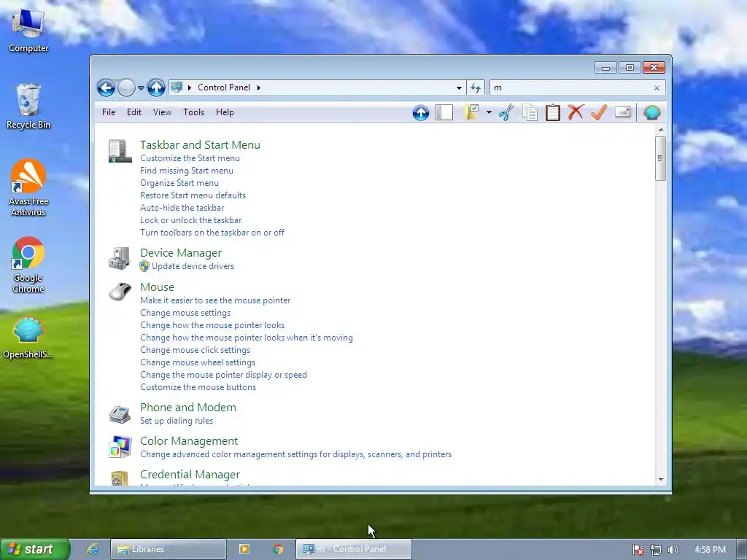Click the folder options toolbar icon
The width and height of the screenshot is (747, 560).
tap(471, 113)
